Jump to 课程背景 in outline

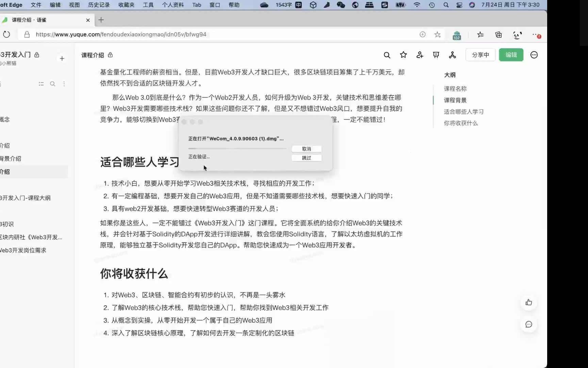pos(455,100)
